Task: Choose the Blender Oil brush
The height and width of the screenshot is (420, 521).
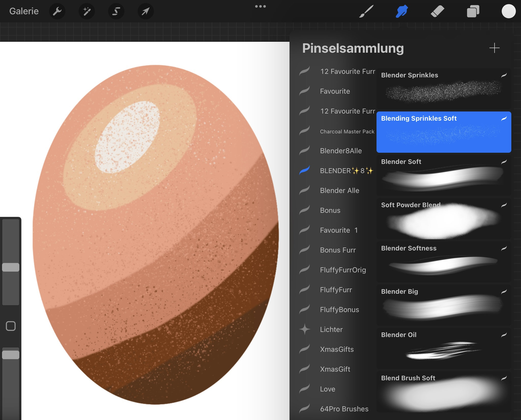Action: click(x=444, y=348)
